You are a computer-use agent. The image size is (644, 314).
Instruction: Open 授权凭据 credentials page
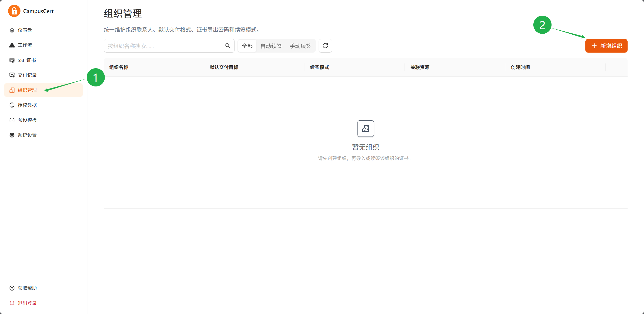click(x=43, y=105)
